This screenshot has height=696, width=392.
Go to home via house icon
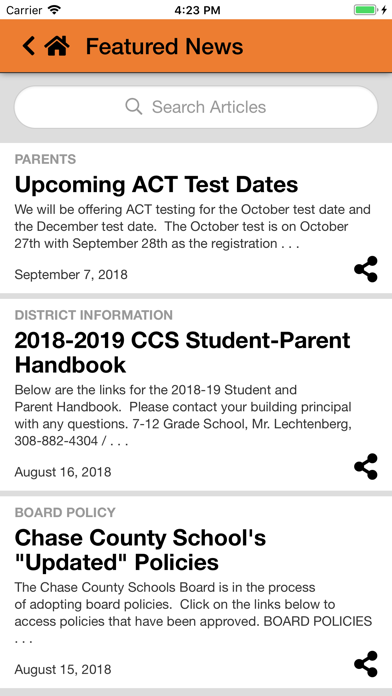57,46
